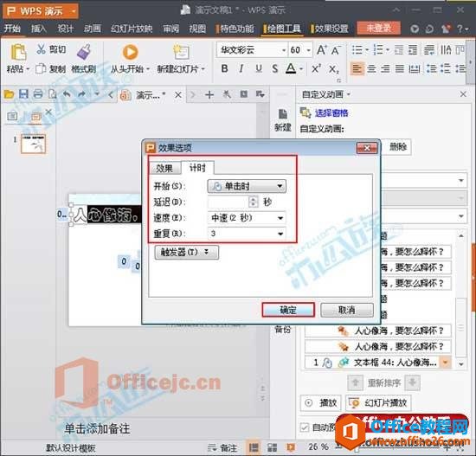Select slide 1 thumbnail

[x=34, y=144]
